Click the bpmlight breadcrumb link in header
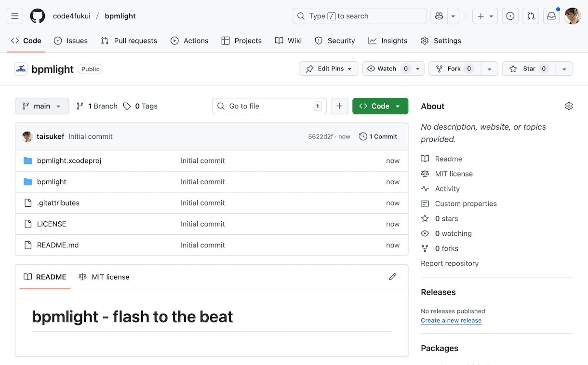This screenshot has width=588, height=365. 120,16
